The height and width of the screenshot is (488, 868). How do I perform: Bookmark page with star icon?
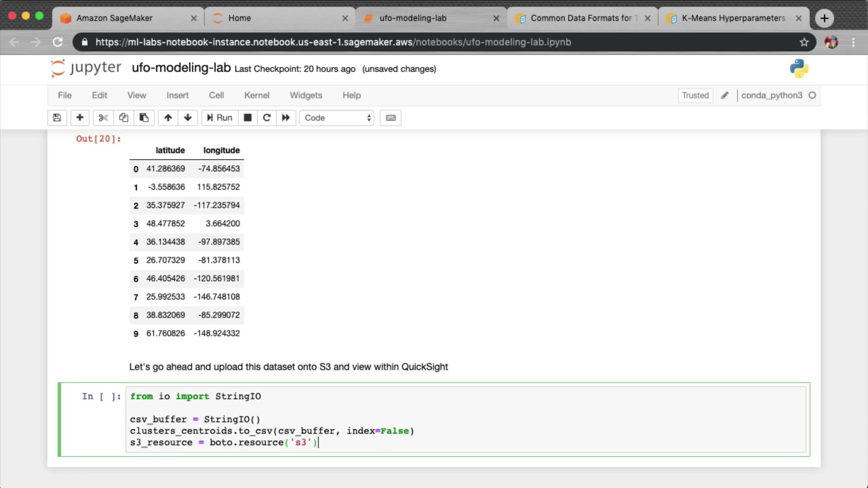[804, 42]
